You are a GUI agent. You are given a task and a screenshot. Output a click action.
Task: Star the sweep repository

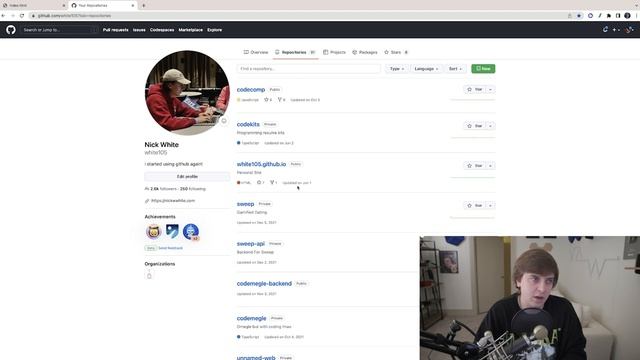click(475, 205)
